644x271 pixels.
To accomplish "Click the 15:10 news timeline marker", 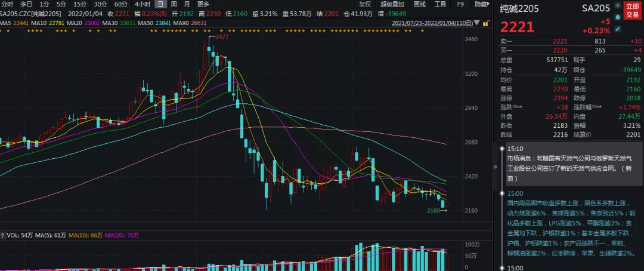I will 501,149.
